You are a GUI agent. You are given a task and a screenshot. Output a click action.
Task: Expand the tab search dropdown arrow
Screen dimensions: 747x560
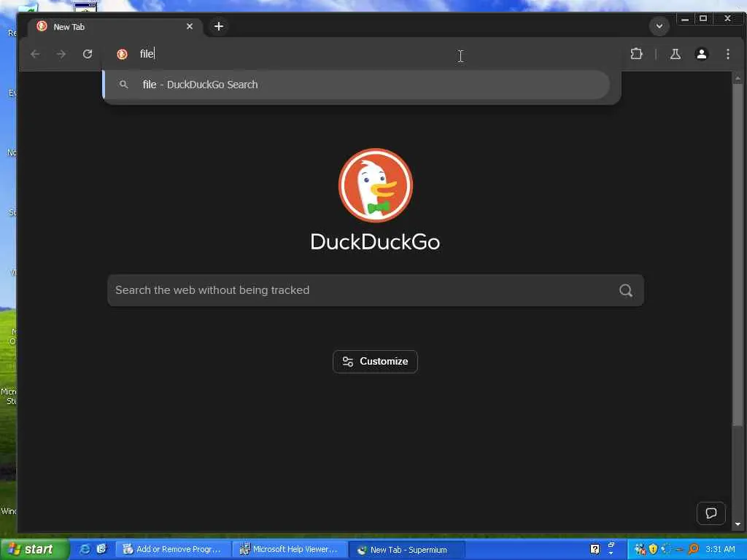[659, 26]
